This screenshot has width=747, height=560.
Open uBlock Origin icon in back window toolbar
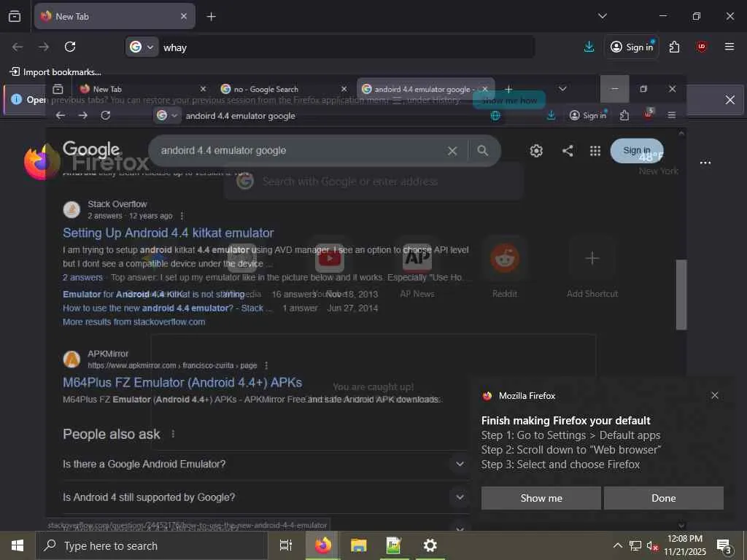click(x=701, y=47)
